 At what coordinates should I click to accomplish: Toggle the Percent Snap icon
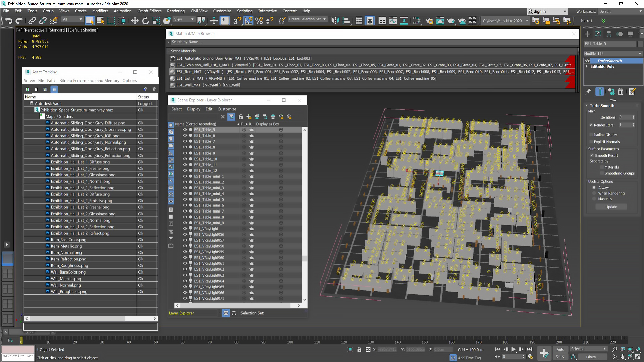(x=259, y=21)
